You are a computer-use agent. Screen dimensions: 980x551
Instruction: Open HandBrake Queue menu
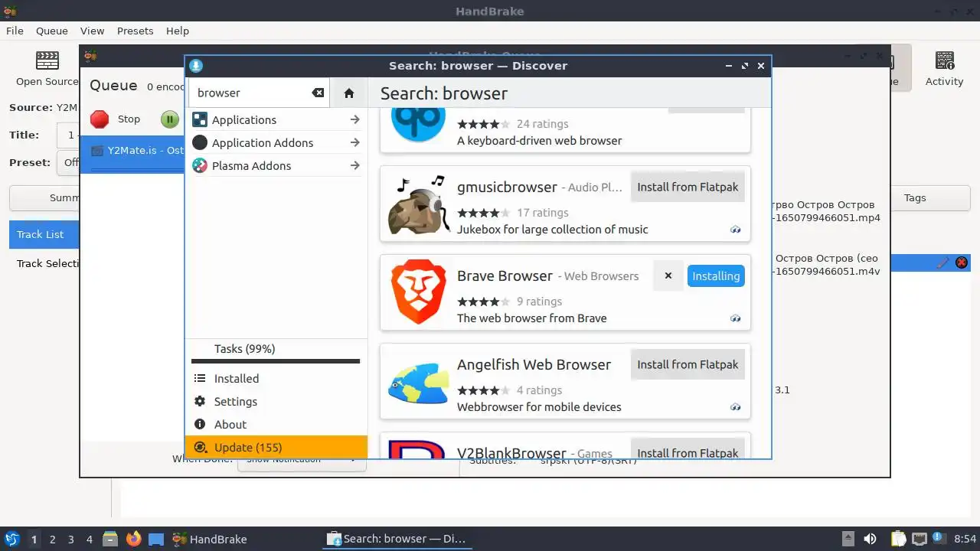pos(52,31)
